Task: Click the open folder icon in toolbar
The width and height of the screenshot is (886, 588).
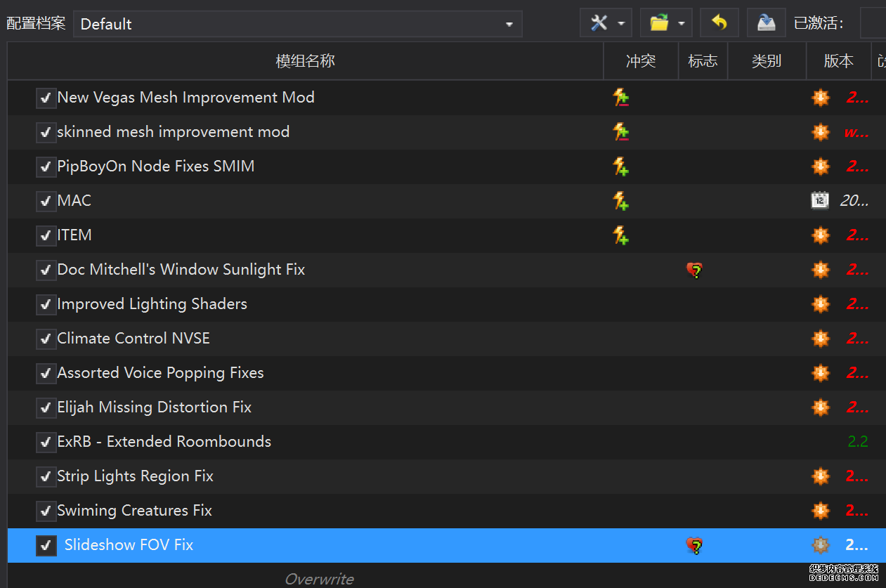Action: point(658,23)
